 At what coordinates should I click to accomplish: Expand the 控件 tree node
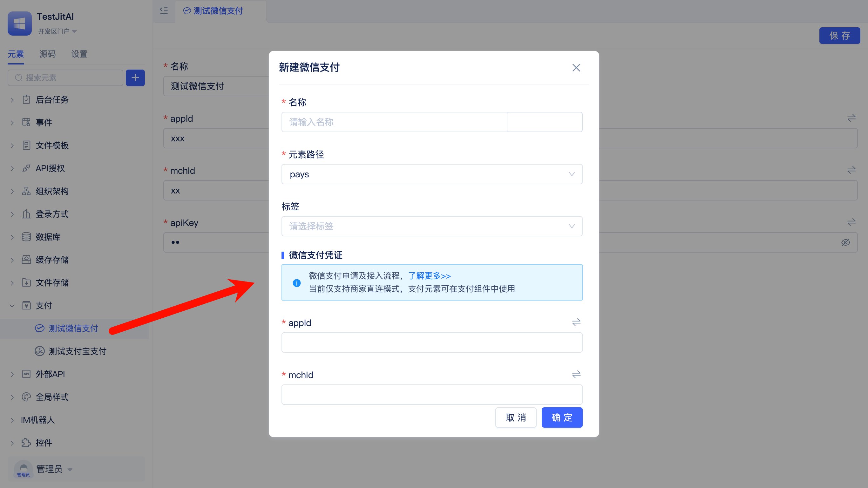point(12,443)
